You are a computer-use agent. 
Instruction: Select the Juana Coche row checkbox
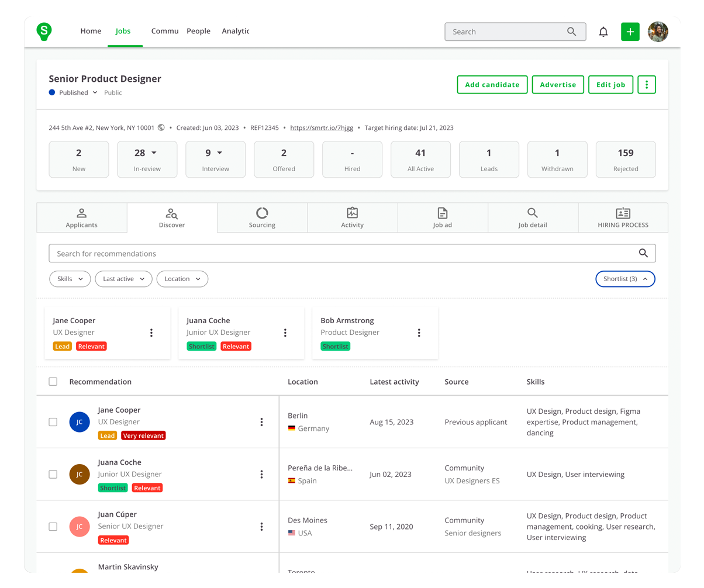pyautogui.click(x=53, y=474)
